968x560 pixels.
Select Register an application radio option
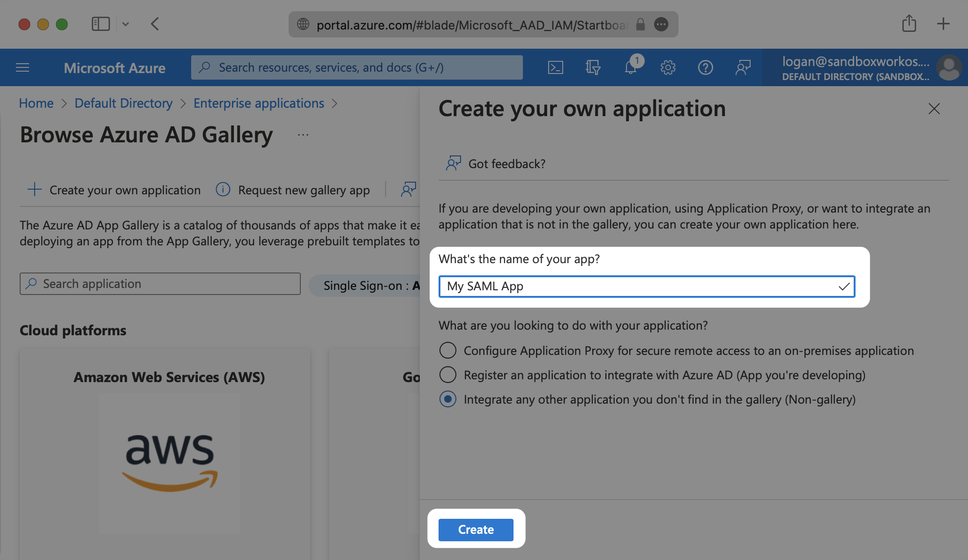(x=448, y=375)
